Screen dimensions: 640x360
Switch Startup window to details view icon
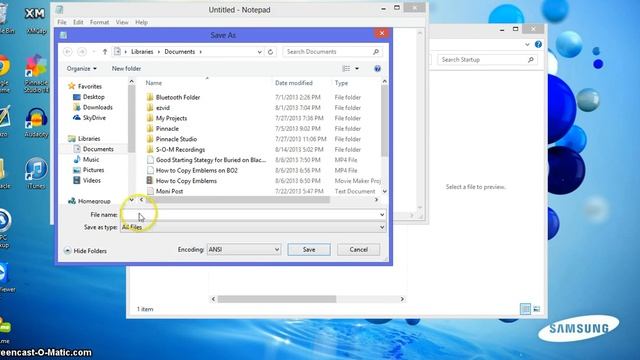tap(525, 309)
